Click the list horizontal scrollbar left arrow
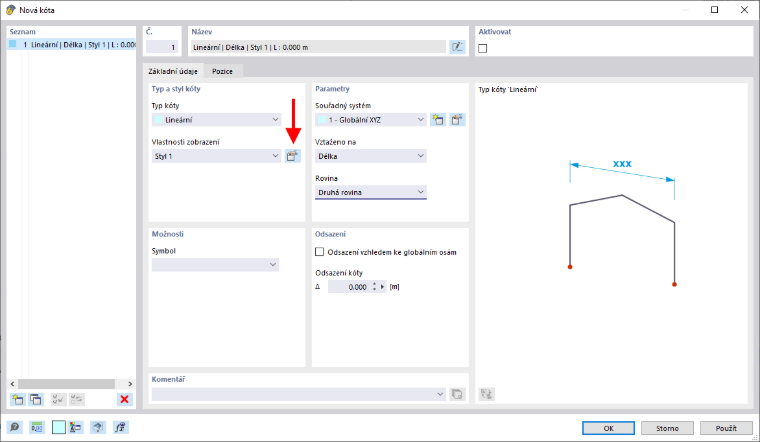 point(13,384)
